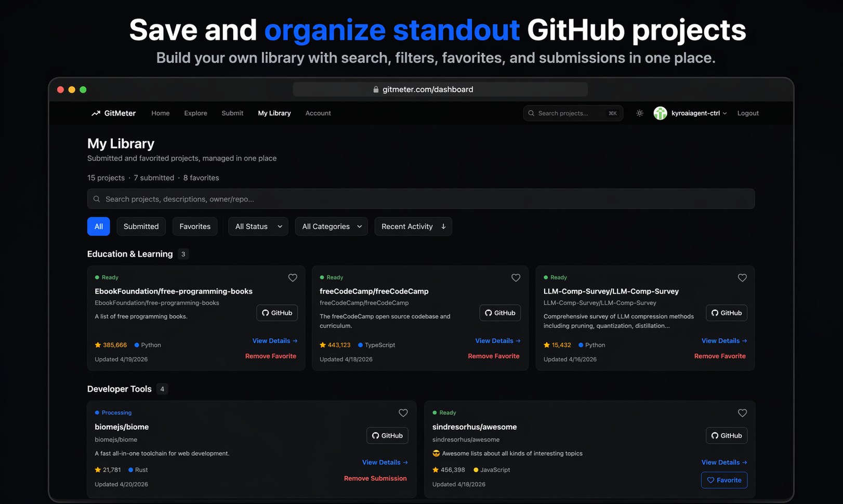The height and width of the screenshot is (504, 843).
Task: Open GitHub for sindresorhus/awesome
Action: pyautogui.click(x=727, y=435)
